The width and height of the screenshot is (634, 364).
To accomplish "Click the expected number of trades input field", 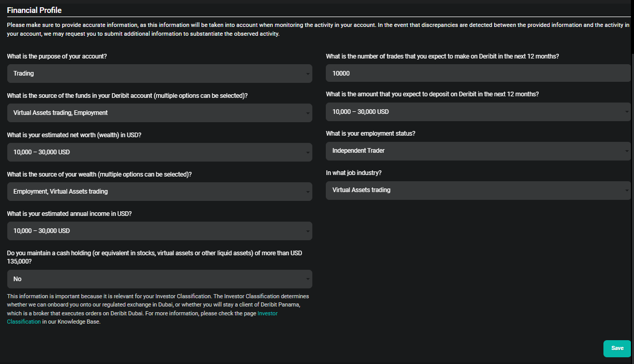I will tap(477, 73).
